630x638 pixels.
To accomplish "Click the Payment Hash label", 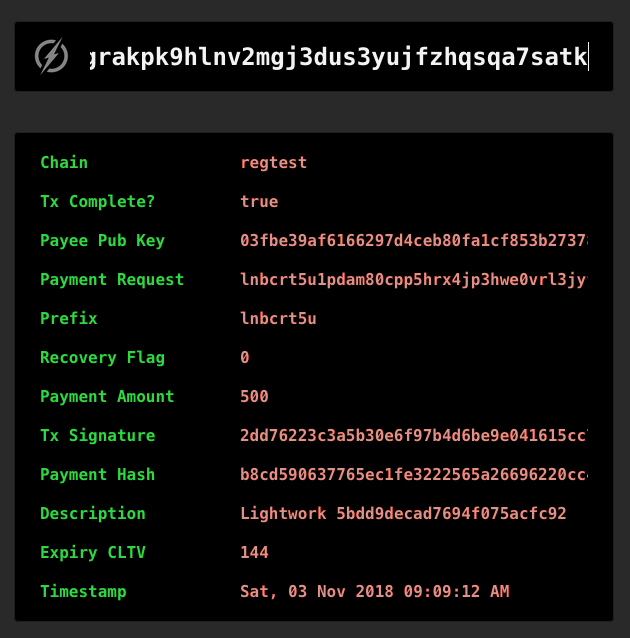I will (98, 474).
